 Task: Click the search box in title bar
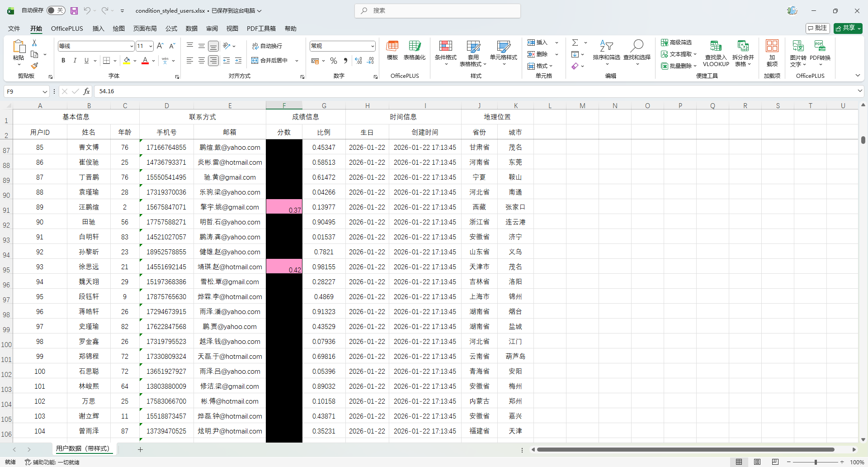[438, 10]
